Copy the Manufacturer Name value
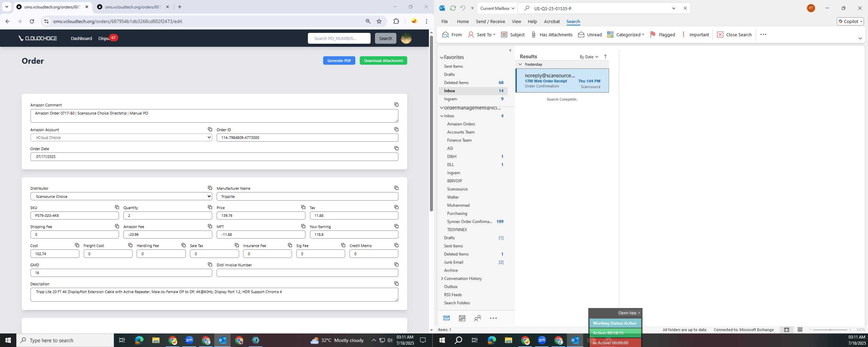The height and width of the screenshot is (347, 868). 396,188
